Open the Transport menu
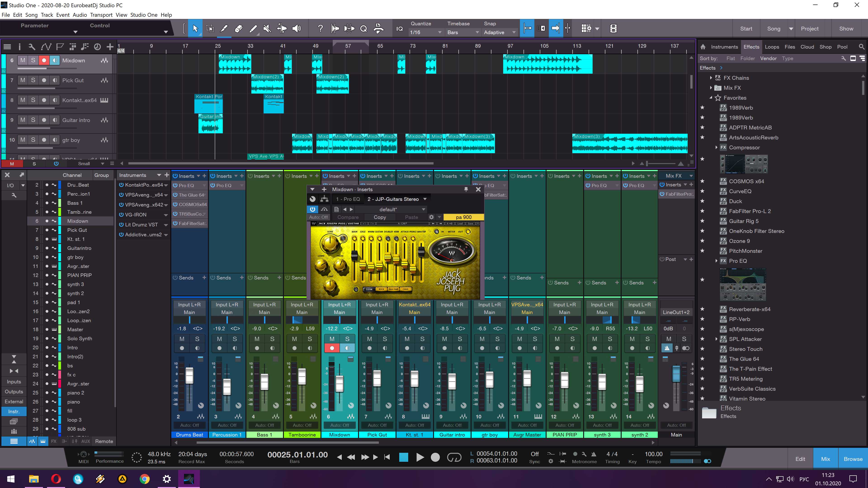Image resolution: width=868 pixels, height=488 pixels. coord(101,15)
